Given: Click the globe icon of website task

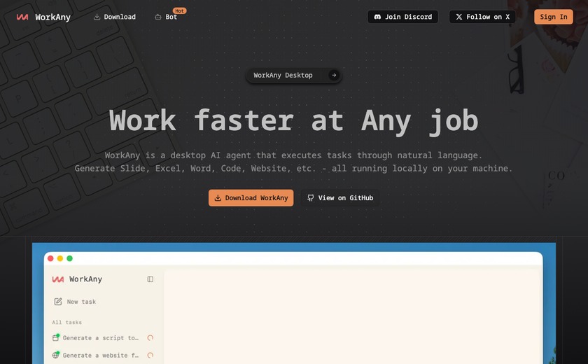Looking at the screenshot, I should tap(55, 355).
